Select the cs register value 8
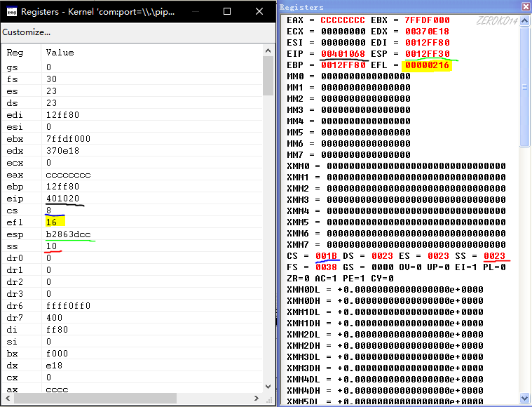Screen dimensions: 532x407 point(49,211)
